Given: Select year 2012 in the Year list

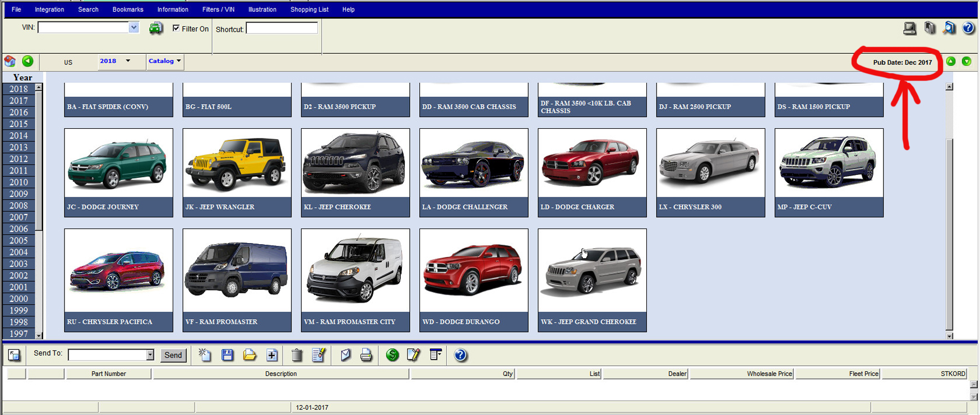Looking at the screenshot, I should coord(19,159).
